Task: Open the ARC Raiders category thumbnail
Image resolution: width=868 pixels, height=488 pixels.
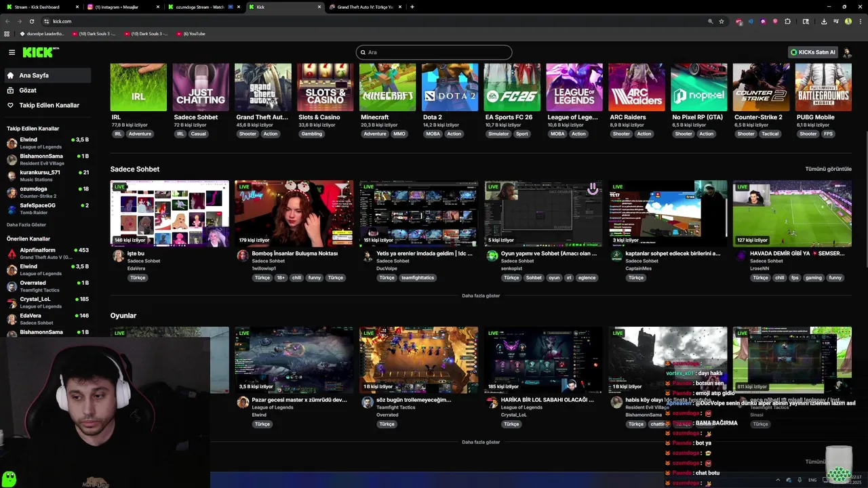Action: (x=637, y=87)
